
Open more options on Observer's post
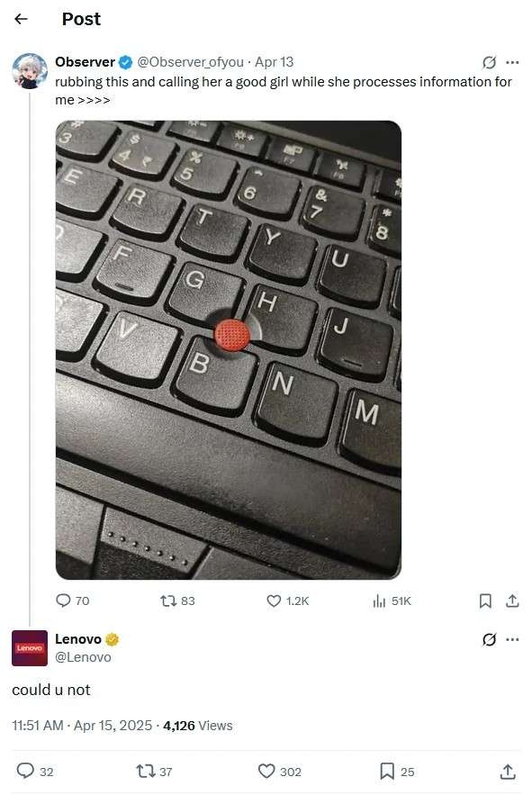[513, 62]
